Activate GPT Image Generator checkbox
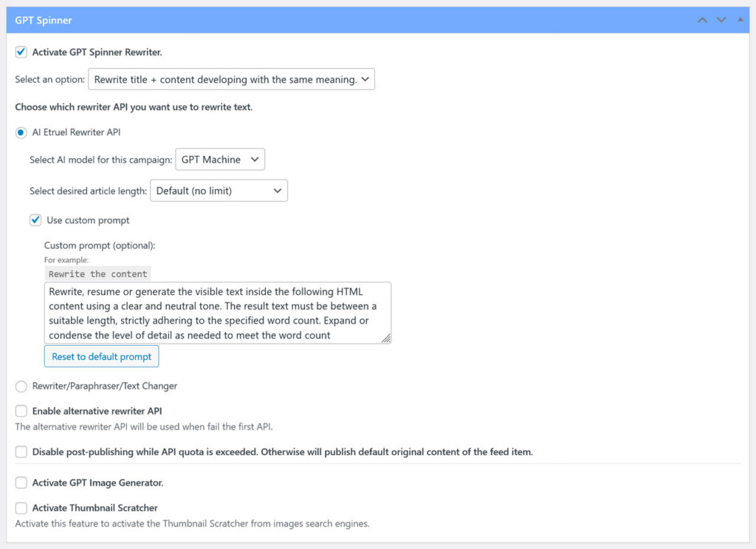Screen dimensions: 756x549 coord(21,482)
